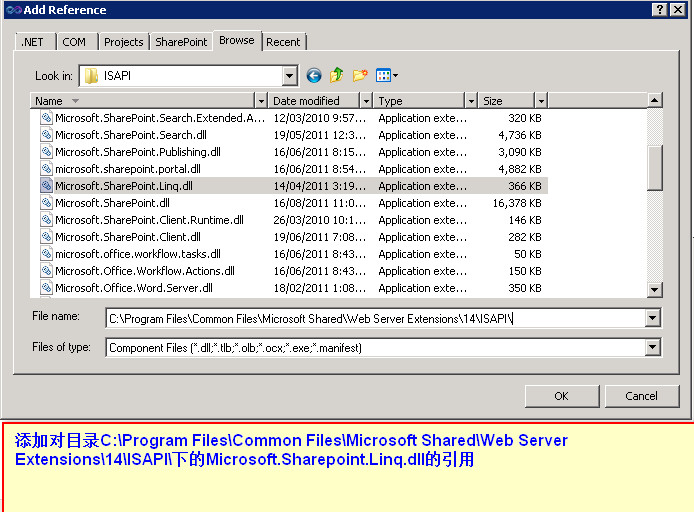Click the 14/04/2011 3:19 date cell
694x512 pixels.
[x=320, y=186]
